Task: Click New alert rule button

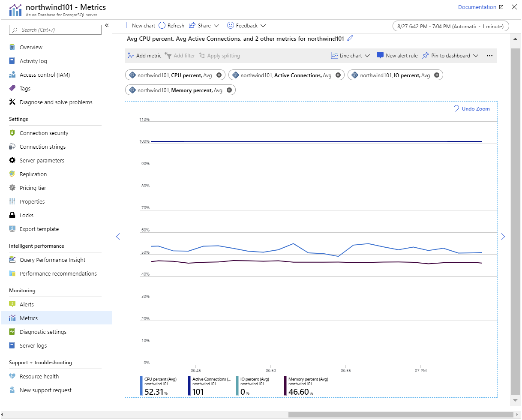Action: [x=397, y=56]
